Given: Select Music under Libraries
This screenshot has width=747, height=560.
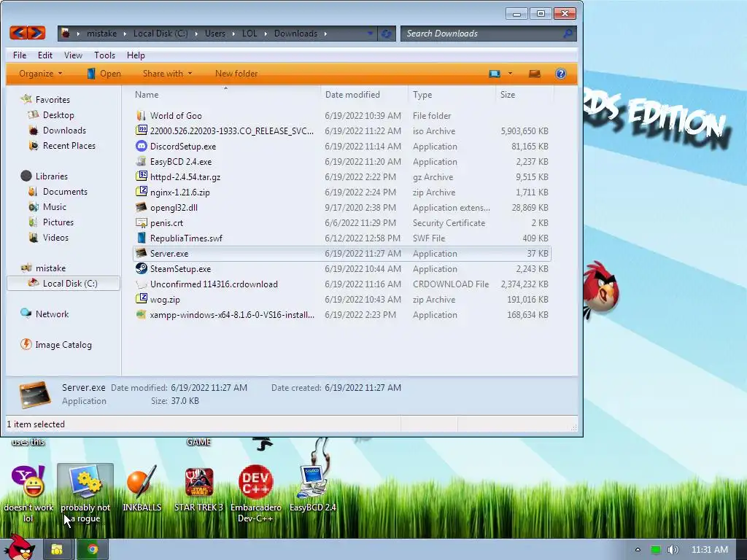Looking at the screenshot, I should 54,206.
